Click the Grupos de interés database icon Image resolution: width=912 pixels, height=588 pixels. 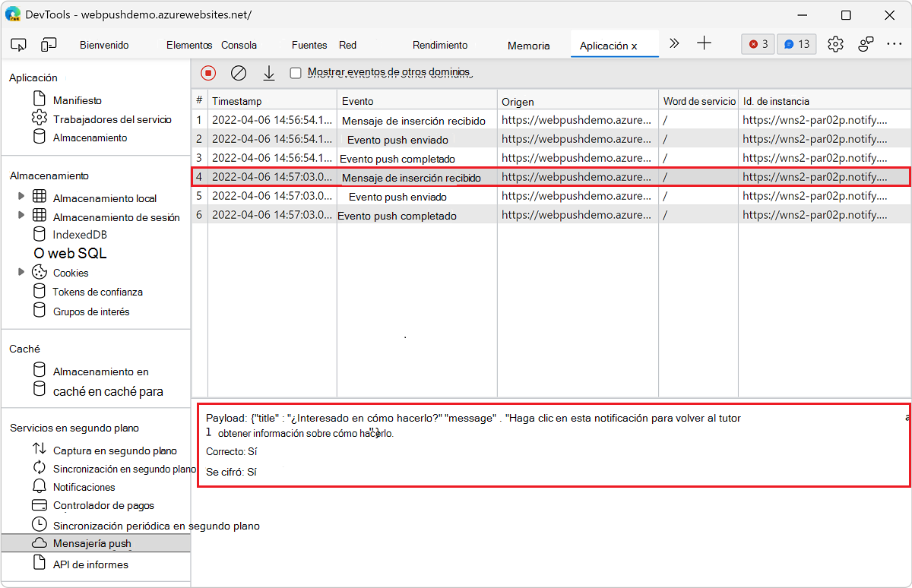(39, 310)
